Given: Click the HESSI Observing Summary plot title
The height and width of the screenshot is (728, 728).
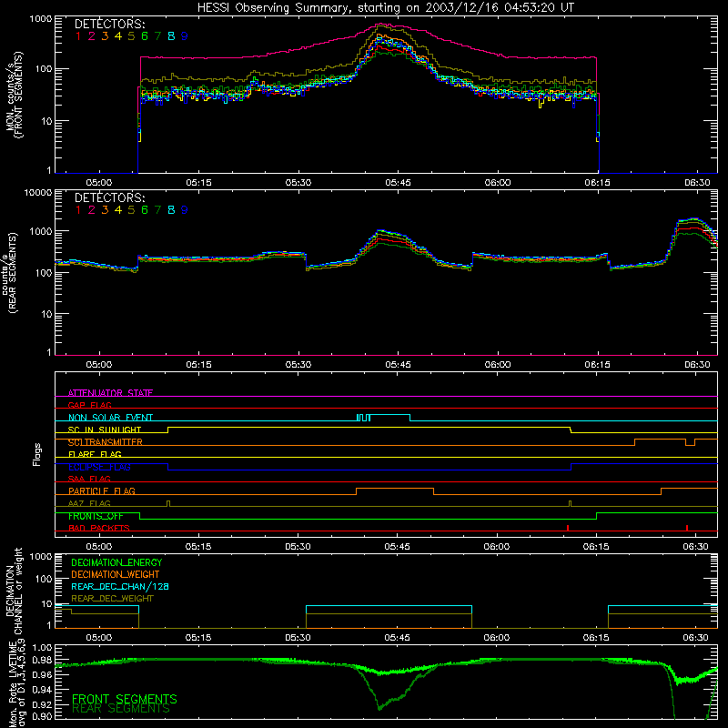Looking at the screenshot, I should click(385, 8).
